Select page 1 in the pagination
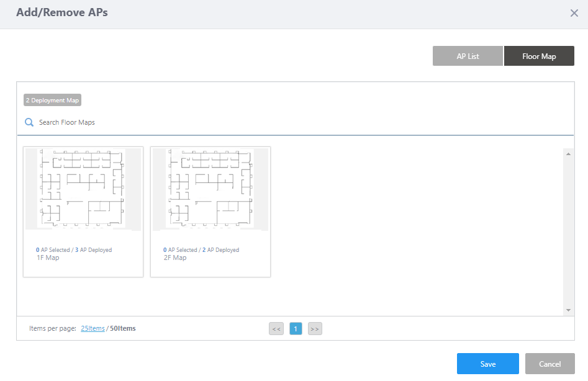 296,329
